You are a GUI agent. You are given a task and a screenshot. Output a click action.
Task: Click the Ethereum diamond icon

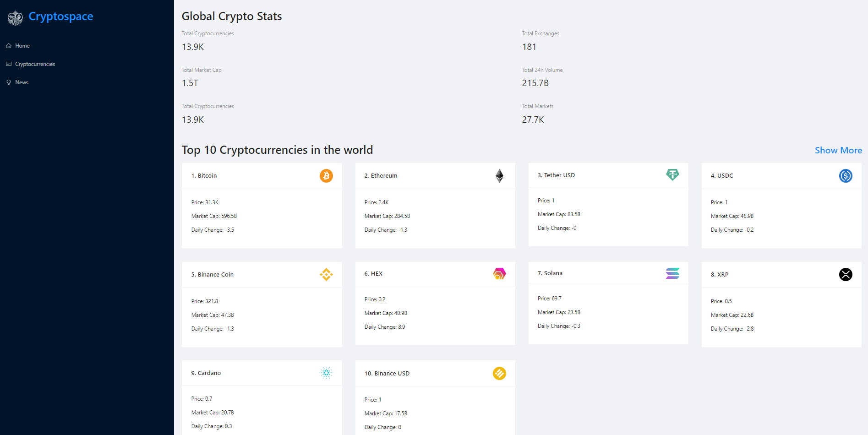click(499, 176)
